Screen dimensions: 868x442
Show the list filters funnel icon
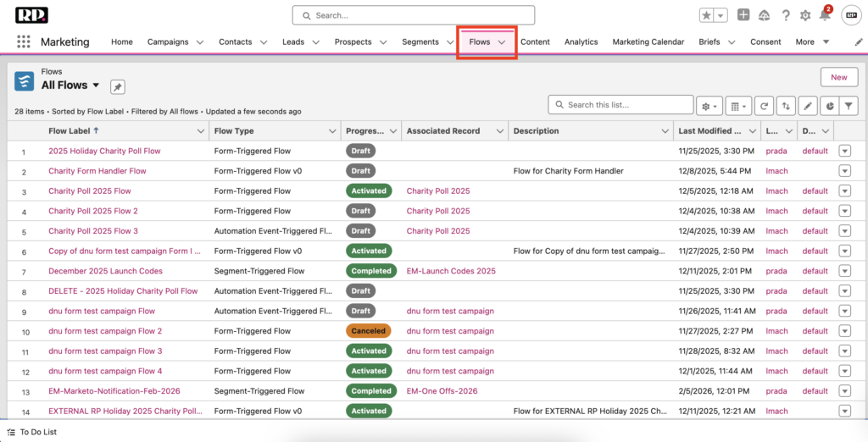click(850, 106)
